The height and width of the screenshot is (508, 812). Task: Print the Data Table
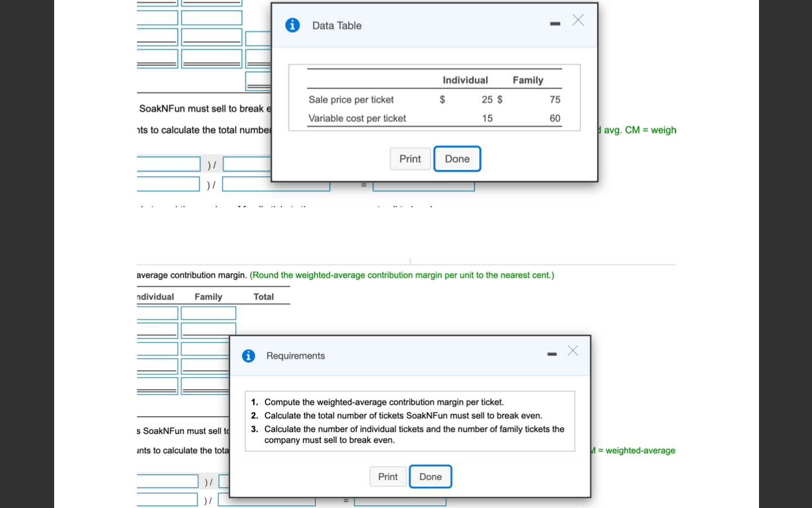[410, 159]
